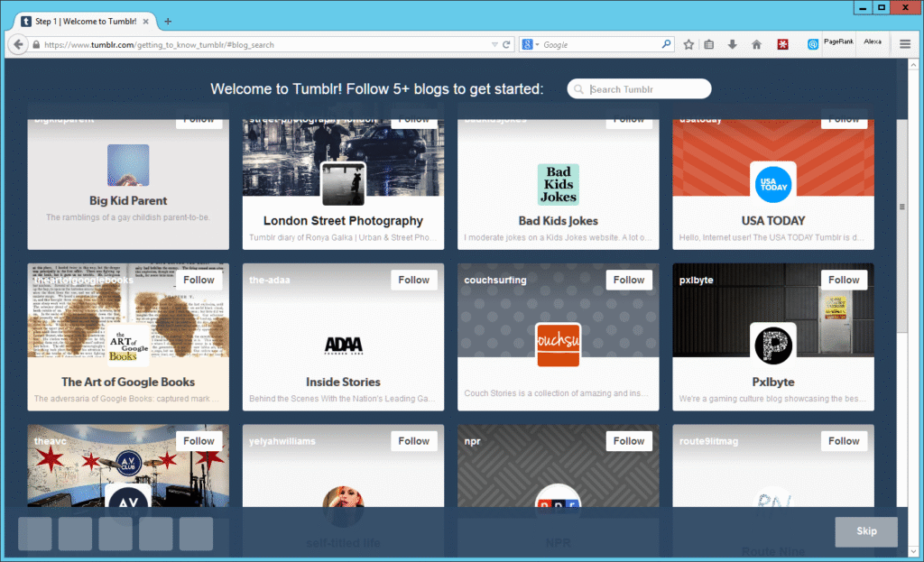Click the red asterisk extension icon
This screenshot has width=924, height=562.
783,44
